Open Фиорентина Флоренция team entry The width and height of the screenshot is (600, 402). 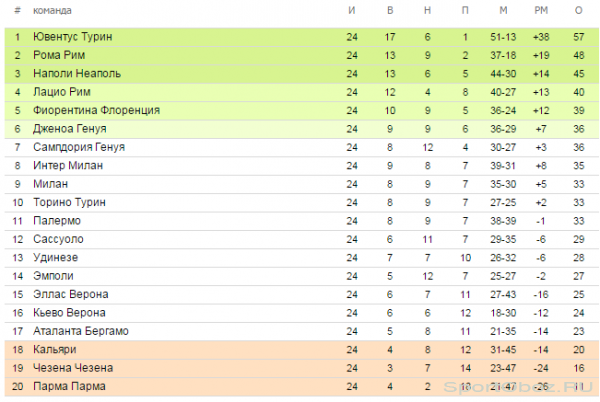click(96, 110)
